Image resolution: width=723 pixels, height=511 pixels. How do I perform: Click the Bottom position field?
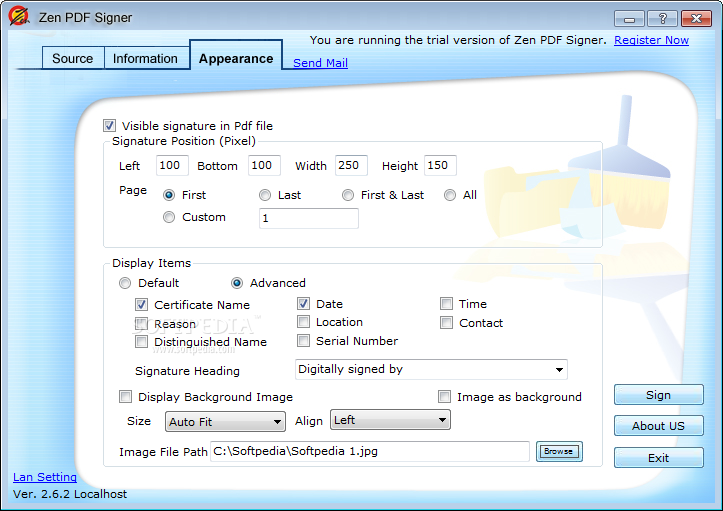(x=264, y=166)
